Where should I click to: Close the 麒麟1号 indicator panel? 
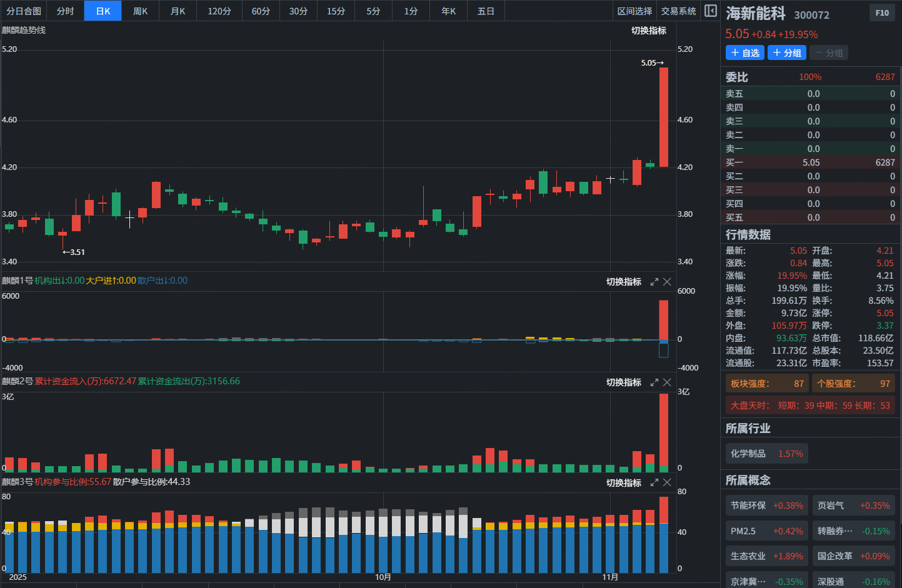[667, 282]
